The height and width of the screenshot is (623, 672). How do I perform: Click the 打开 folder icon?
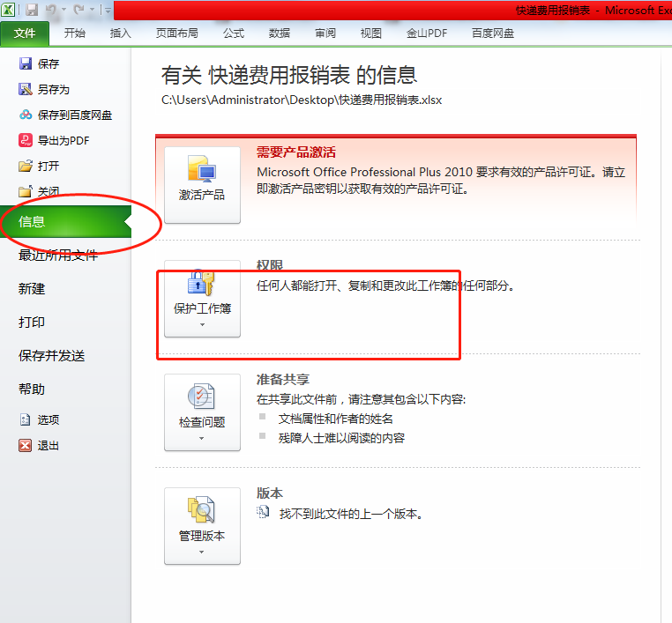pos(26,166)
